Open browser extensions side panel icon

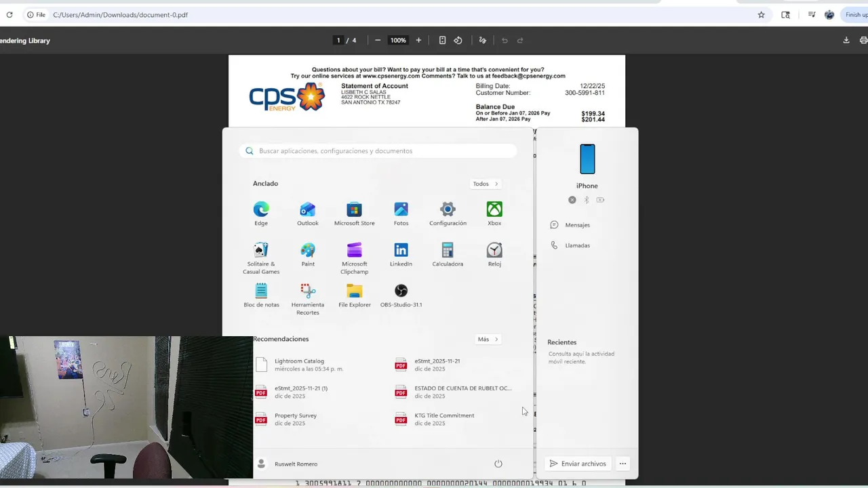(785, 14)
